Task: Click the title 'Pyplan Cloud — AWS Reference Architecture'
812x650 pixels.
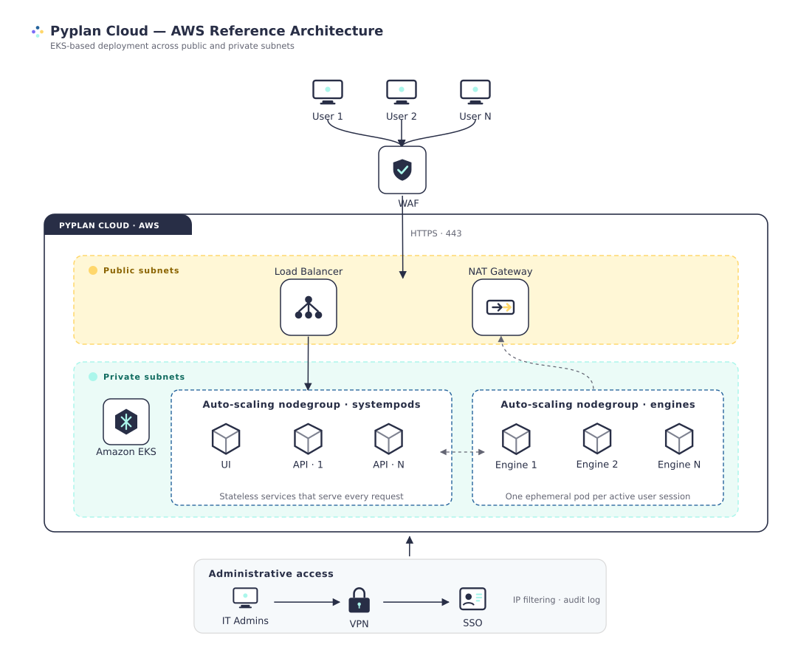Action: click(x=216, y=30)
